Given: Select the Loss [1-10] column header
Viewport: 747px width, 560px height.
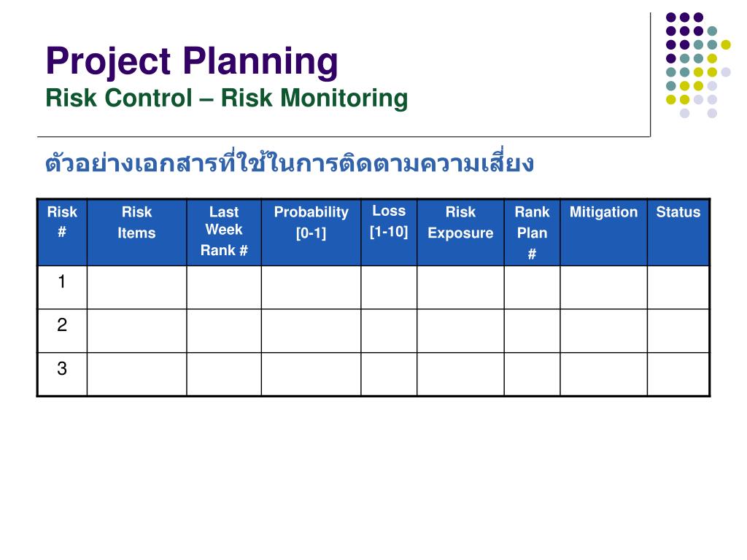Looking at the screenshot, I should tap(389, 233).
